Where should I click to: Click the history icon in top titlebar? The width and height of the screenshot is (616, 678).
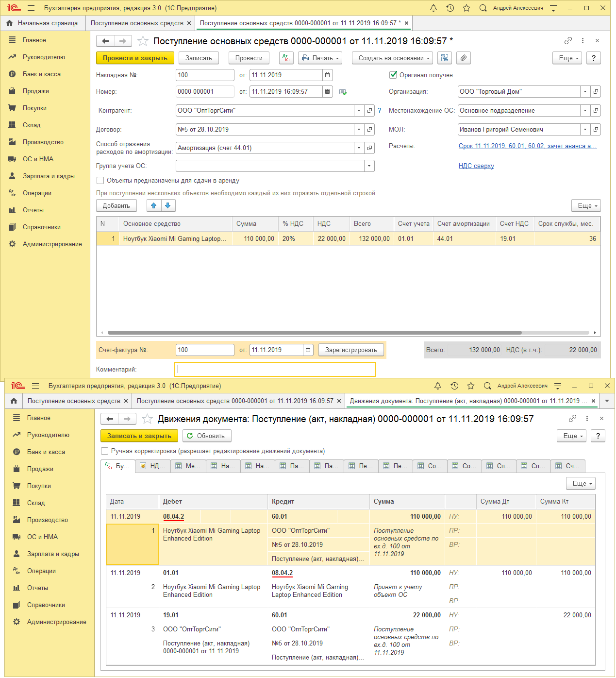450,8
